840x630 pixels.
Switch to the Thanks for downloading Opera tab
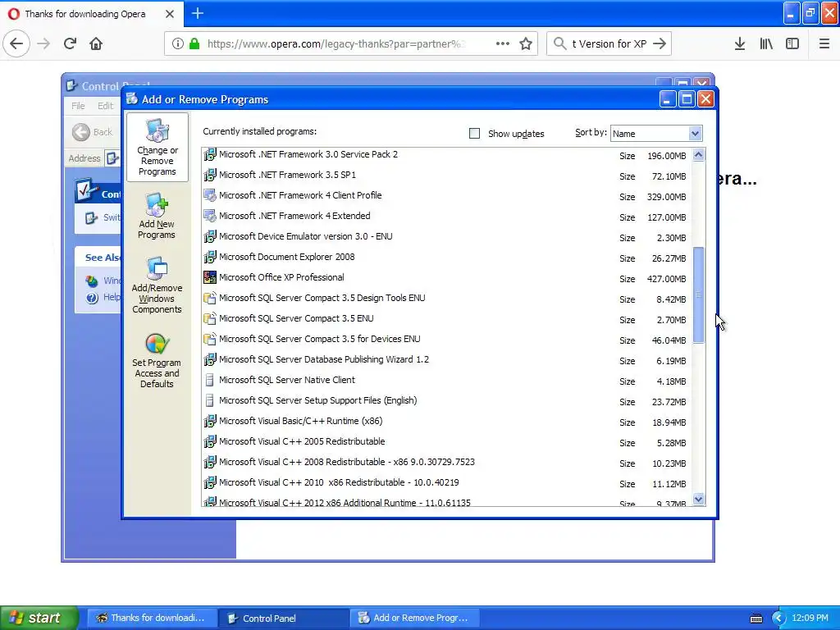[x=91, y=14]
